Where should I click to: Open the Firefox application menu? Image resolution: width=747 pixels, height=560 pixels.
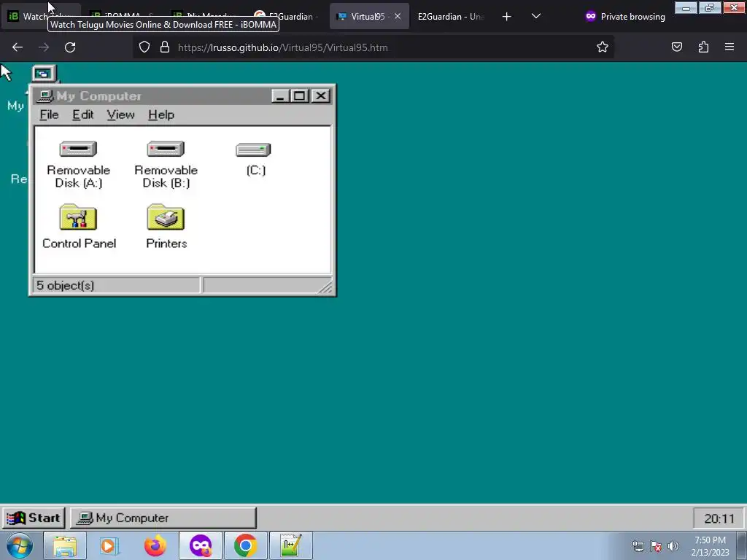click(729, 47)
